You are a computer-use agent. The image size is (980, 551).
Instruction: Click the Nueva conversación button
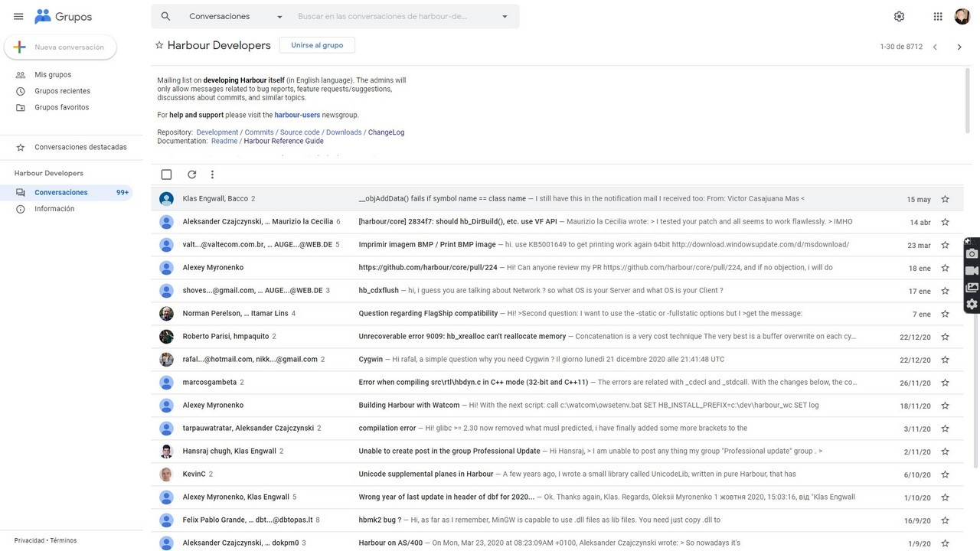click(x=60, y=47)
